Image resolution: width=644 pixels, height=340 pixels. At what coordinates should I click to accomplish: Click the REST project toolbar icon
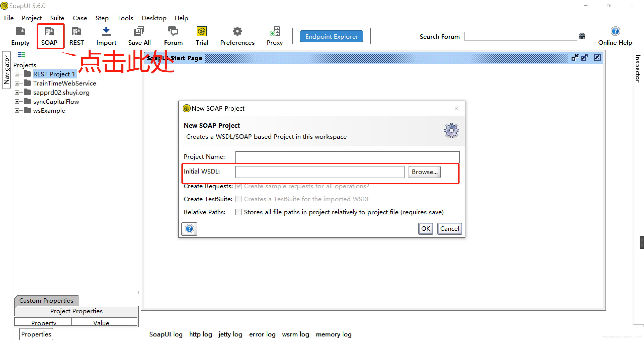click(x=76, y=36)
